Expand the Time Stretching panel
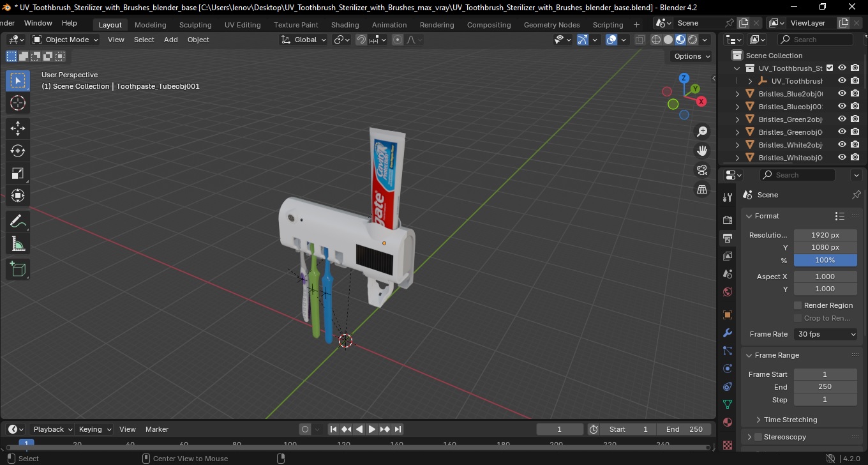This screenshot has width=868, height=465. pyautogui.click(x=758, y=420)
